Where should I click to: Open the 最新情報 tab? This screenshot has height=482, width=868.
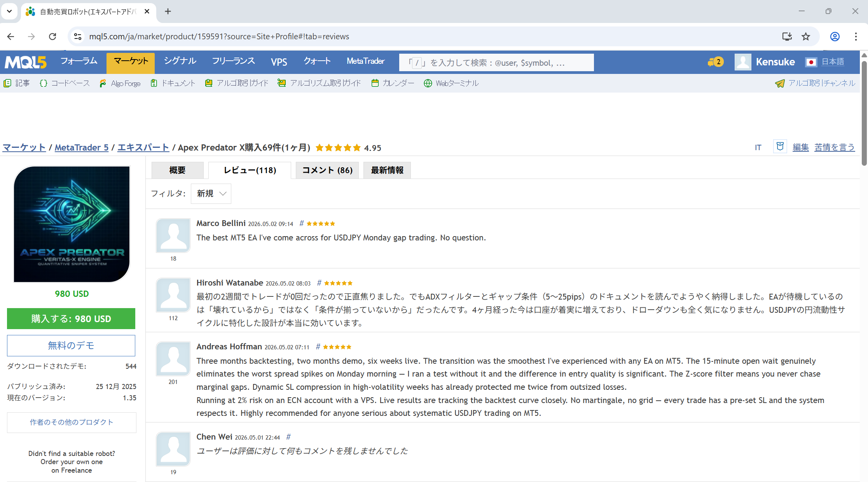tap(387, 170)
